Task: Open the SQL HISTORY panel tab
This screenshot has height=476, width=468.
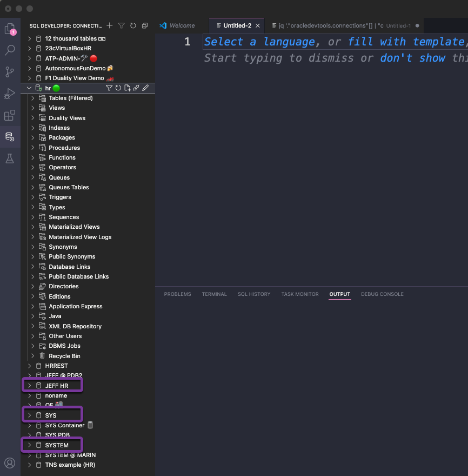Action: [254, 294]
